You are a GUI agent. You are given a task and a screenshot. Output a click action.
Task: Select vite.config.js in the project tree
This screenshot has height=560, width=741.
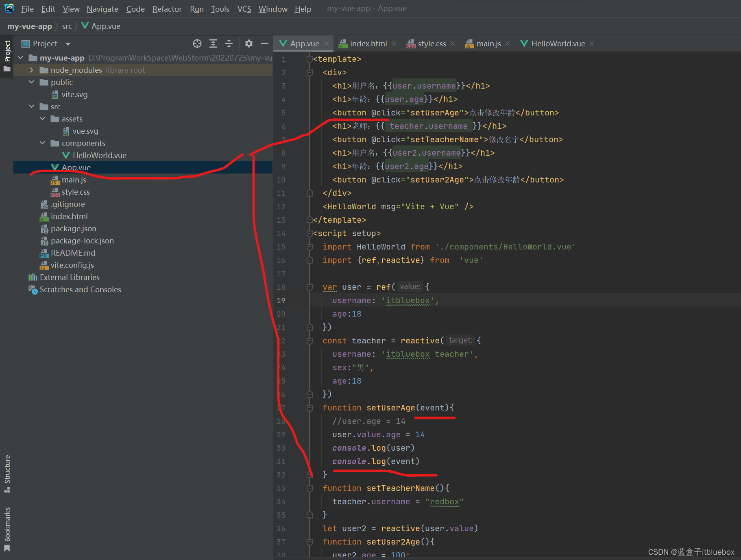[x=72, y=265]
